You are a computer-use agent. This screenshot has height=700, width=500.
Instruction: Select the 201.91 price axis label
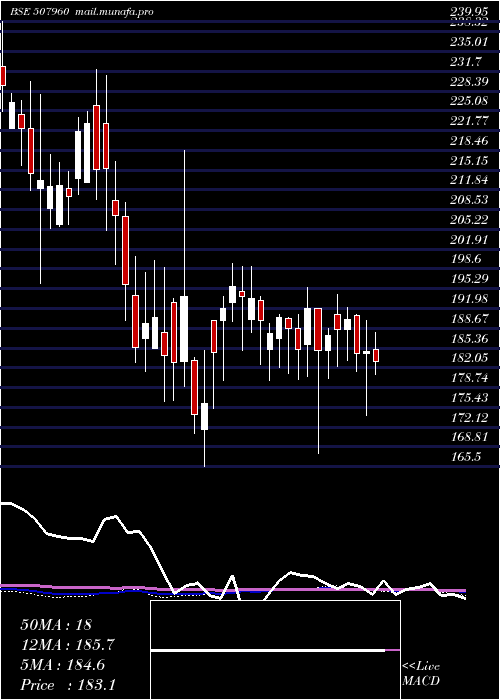point(468,240)
